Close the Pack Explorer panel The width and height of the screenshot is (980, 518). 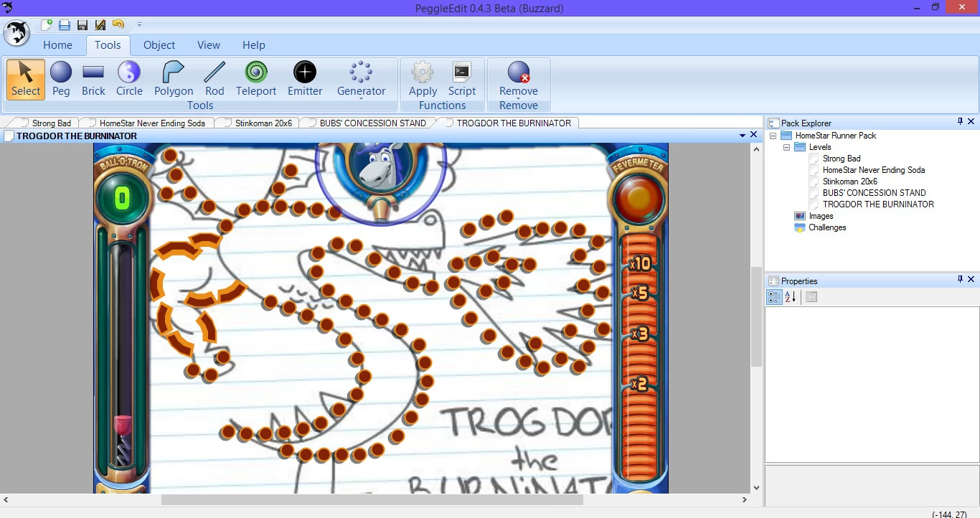pyautogui.click(x=971, y=122)
